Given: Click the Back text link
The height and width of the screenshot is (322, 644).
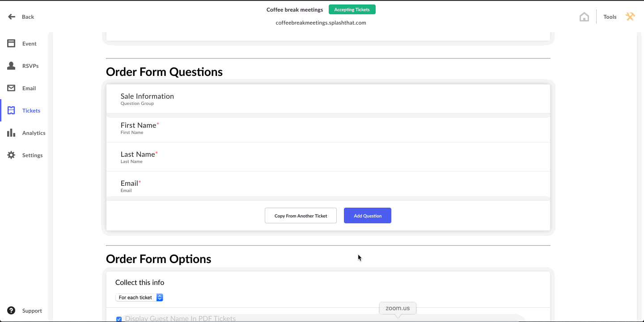Looking at the screenshot, I should coord(28,17).
